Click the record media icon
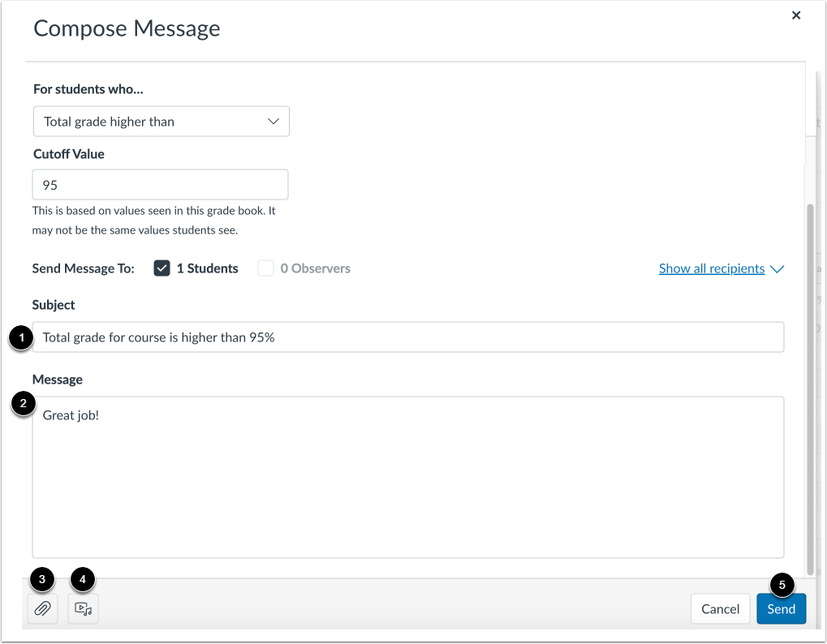Screen dimensions: 827x644 point(83,608)
